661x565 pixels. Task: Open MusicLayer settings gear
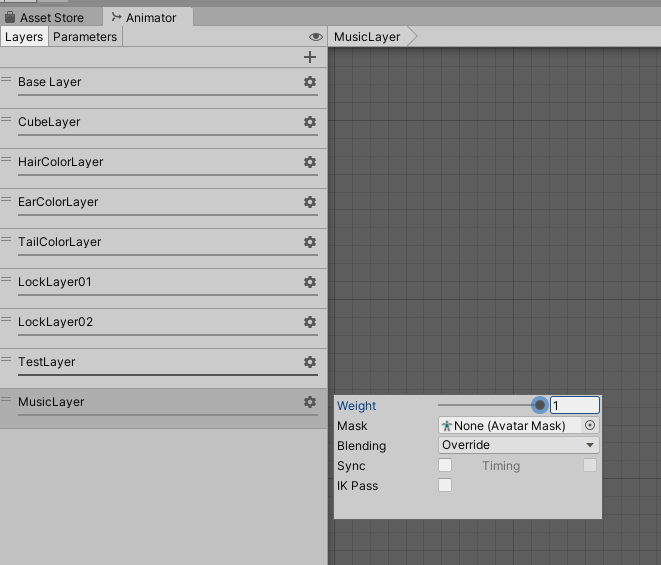310,402
